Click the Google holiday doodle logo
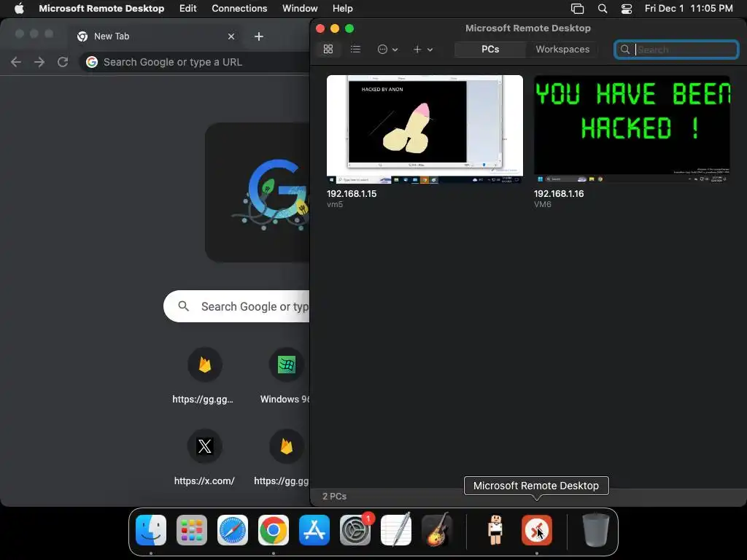Image resolution: width=747 pixels, height=560 pixels. (258, 192)
